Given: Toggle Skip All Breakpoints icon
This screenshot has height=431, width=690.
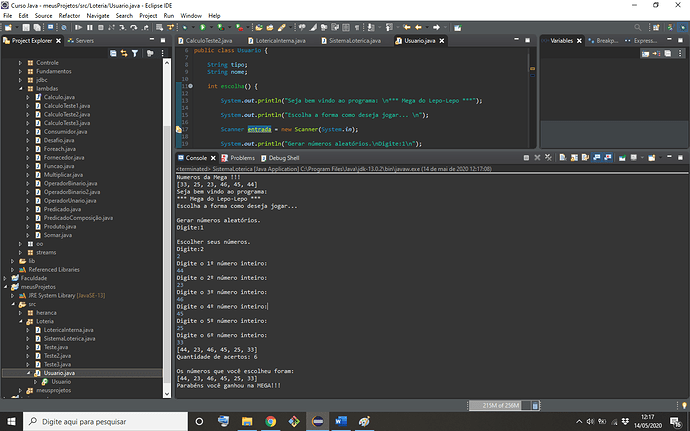Looking at the screenshot, I should point(63,28).
